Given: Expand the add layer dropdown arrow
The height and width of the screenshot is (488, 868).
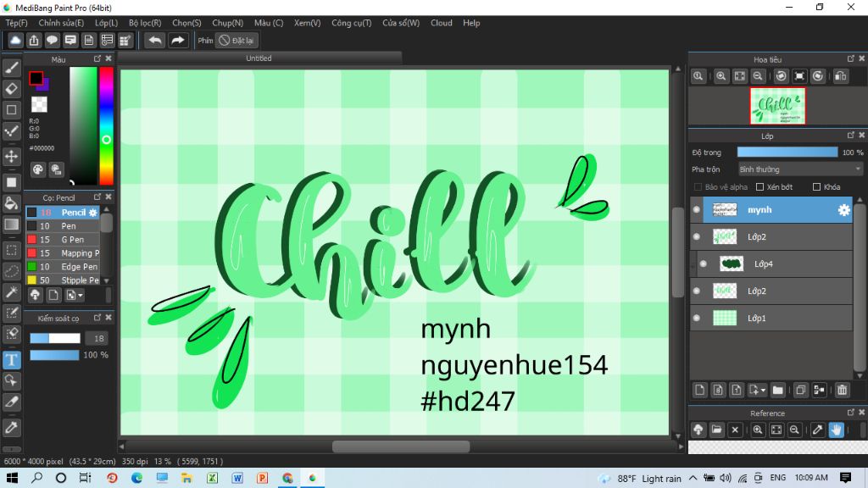Looking at the screenshot, I should [764, 390].
